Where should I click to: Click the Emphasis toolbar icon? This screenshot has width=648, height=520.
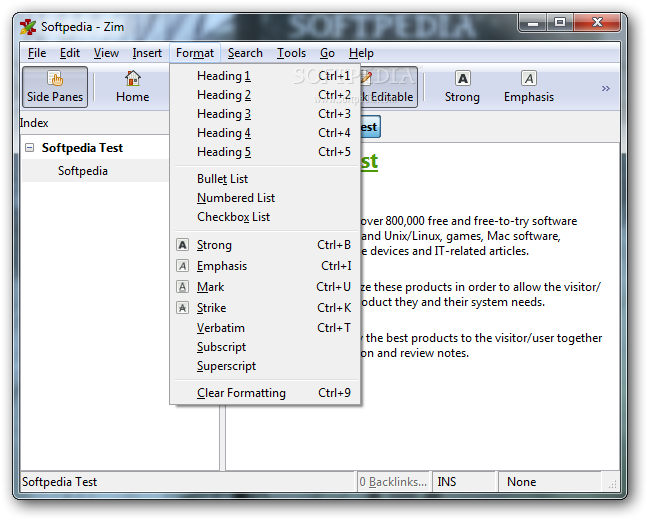529,78
